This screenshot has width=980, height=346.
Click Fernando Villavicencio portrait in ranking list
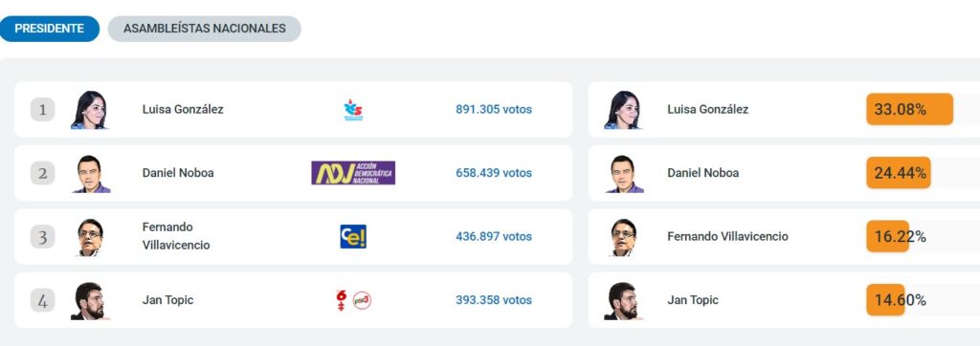click(x=90, y=237)
